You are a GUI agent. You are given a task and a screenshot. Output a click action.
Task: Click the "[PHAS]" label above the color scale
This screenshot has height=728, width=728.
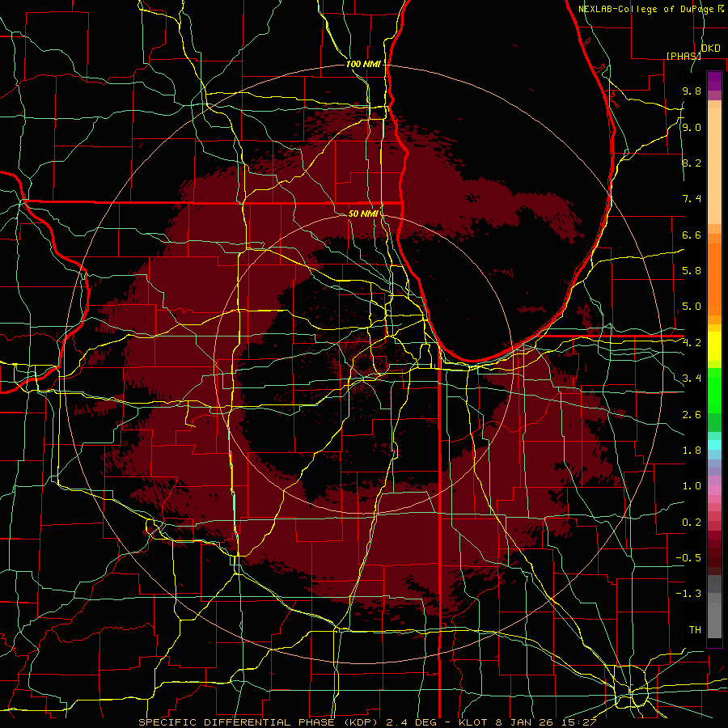tap(684, 56)
